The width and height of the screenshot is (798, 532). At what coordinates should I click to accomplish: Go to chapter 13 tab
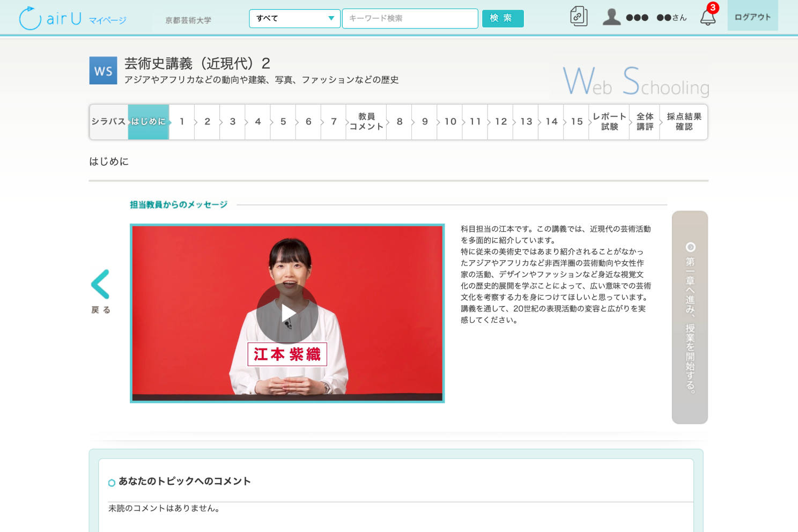tap(526, 122)
